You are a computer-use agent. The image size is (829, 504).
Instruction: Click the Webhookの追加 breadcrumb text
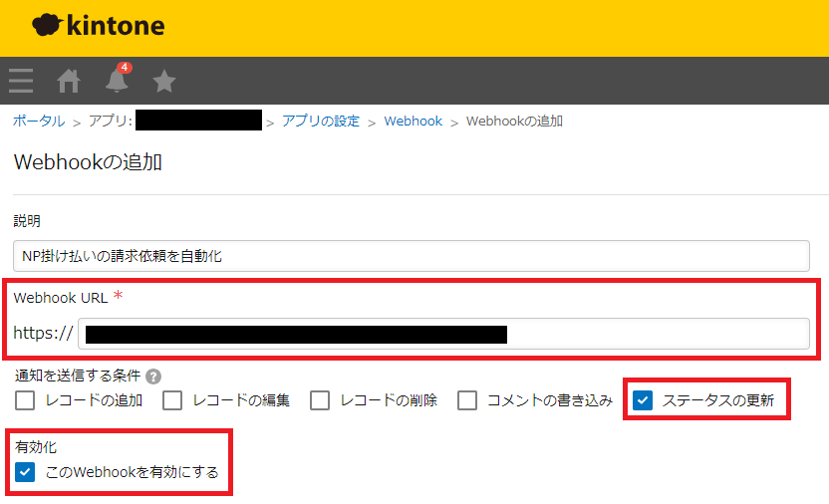[514, 121]
